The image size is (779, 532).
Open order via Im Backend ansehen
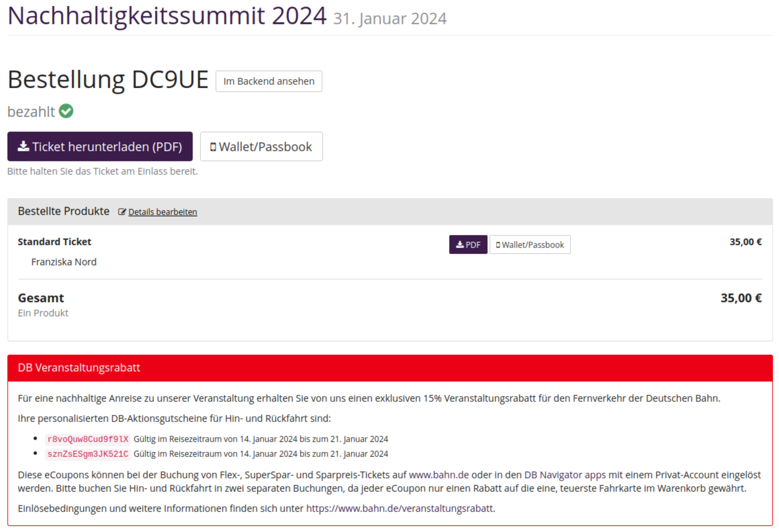pyautogui.click(x=269, y=81)
